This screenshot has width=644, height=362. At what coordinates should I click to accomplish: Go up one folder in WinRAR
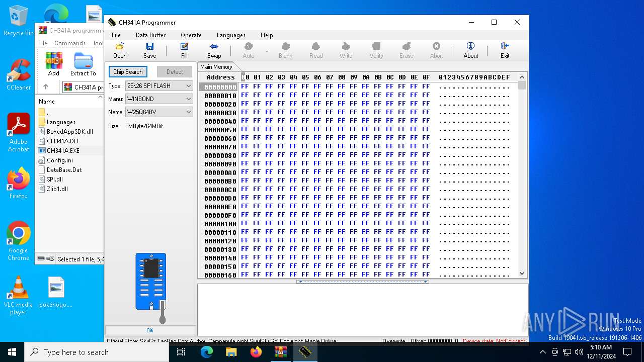(45, 87)
